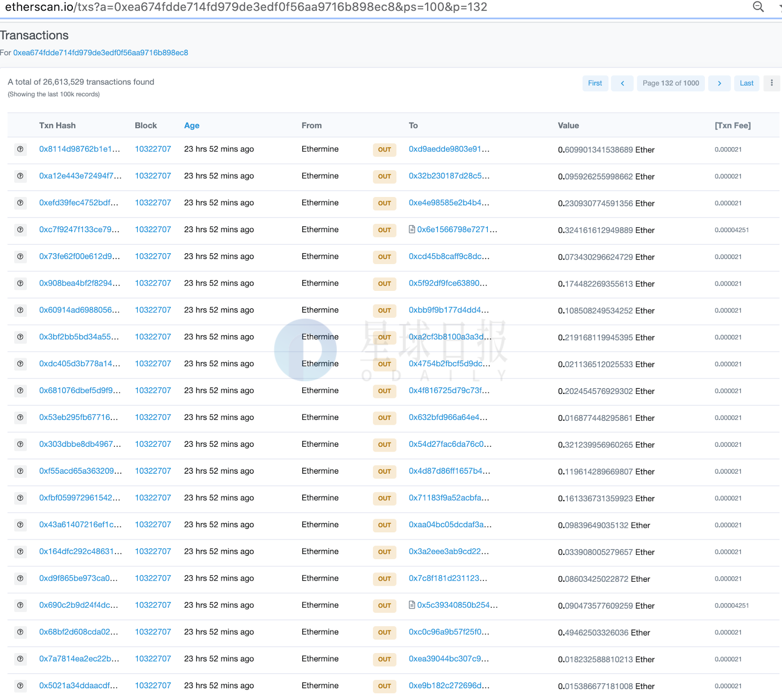Open recipient address 0xe9b182c272696d
782x700 pixels.
click(x=449, y=685)
